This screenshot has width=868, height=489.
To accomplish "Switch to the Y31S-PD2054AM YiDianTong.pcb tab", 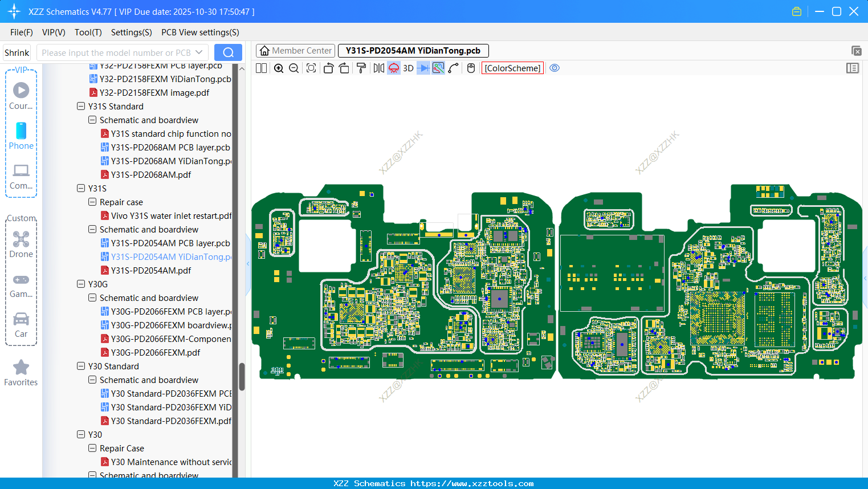I will 413,50.
